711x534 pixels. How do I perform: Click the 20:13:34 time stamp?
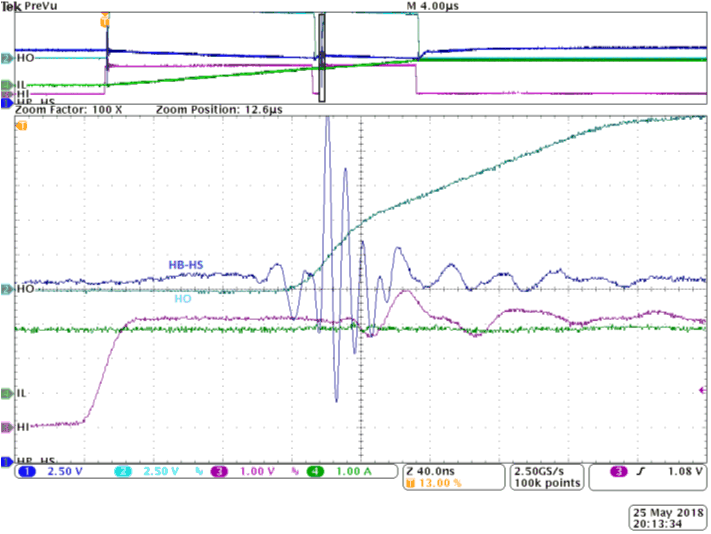point(657,524)
